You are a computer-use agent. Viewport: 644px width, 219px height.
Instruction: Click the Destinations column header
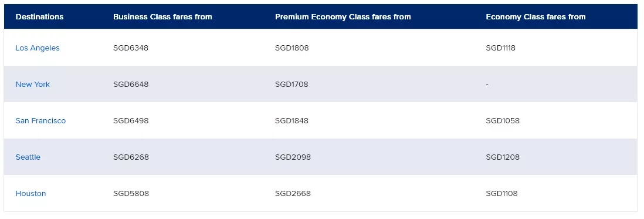pos(39,17)
